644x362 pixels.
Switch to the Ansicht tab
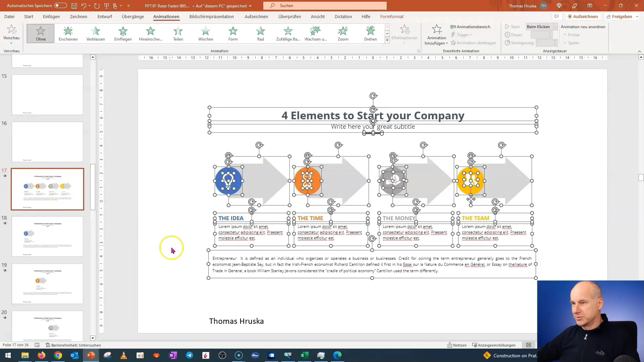coord(318,16)
